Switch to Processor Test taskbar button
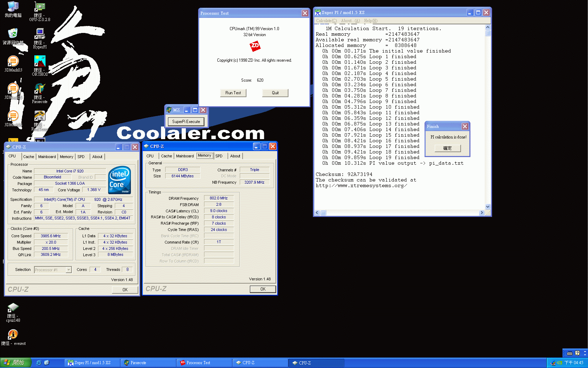Screen dimensions: 588x368 [x=204, y=363]
